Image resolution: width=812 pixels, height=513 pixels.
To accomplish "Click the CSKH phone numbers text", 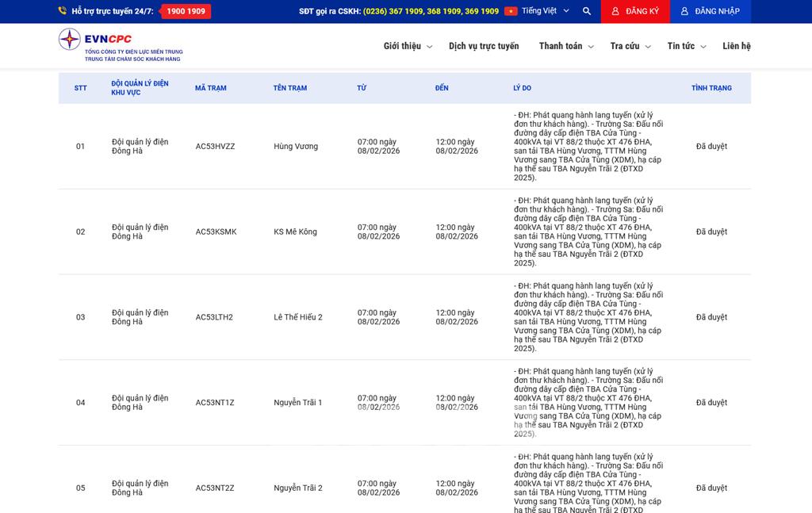I will [431, 11].
